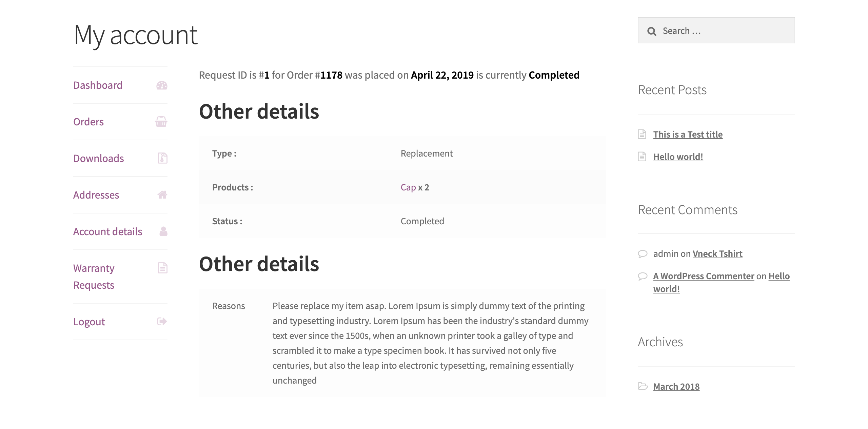The image size is (868, 429).
Task: Open the 'Hello world!' recent post
Action: (x=678, y=157)
